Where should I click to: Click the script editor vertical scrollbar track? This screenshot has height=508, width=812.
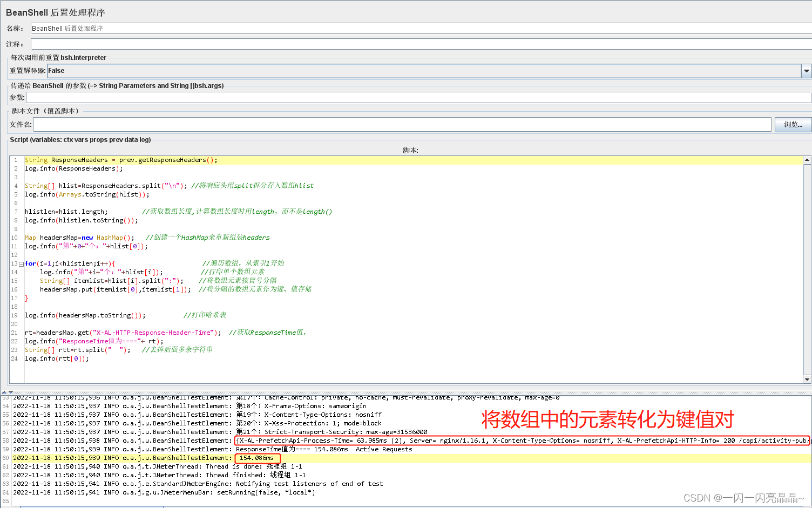(x=807, y=270)
